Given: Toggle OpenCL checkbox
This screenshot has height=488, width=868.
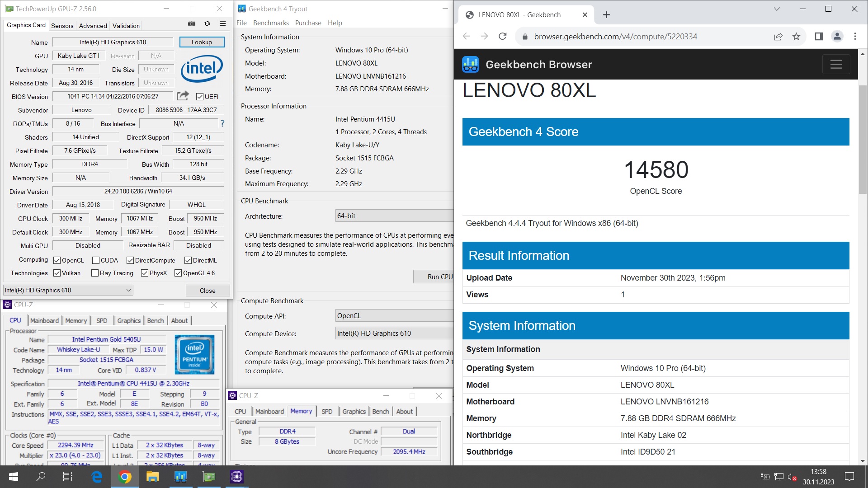Looking at the screenshot, I should tap(57, 260).
